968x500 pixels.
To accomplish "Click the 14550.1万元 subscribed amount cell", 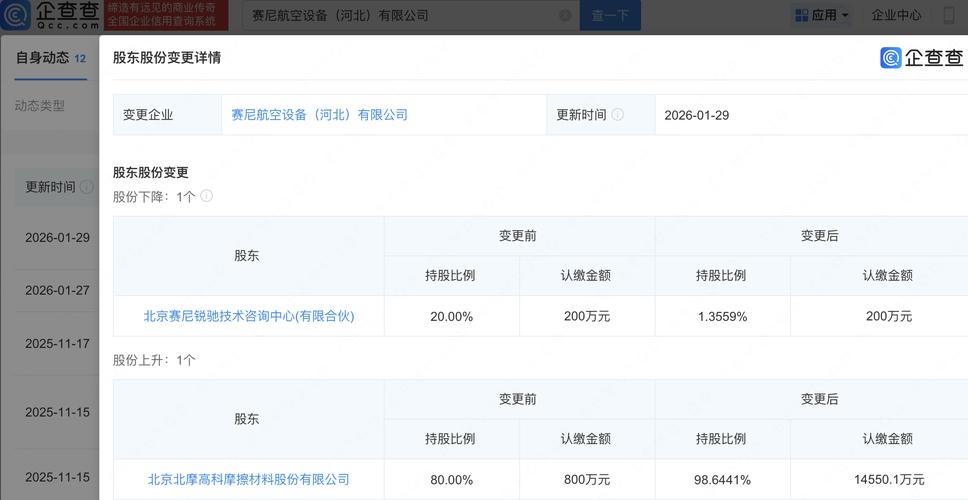I will click(x=889, y=480).
